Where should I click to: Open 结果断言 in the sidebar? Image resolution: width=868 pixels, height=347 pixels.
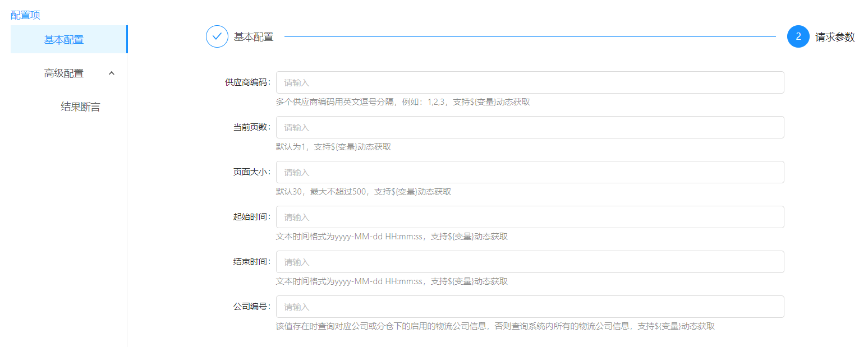(80, 107)
